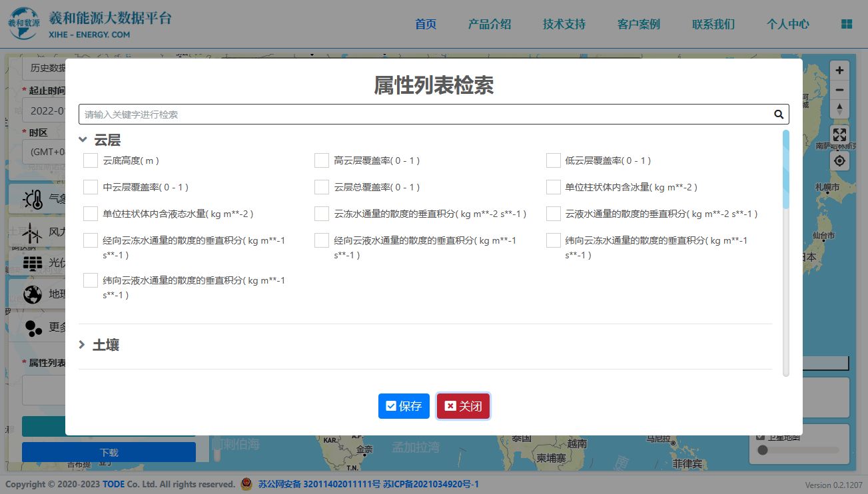The height and width of the screenshot is (494, 868).
Task: Select the solar panel icon
Action: pyautogui.click(x=33, y=263)
